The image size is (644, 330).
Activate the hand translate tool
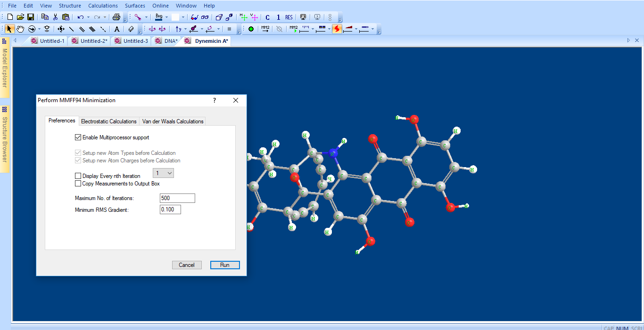20,29
